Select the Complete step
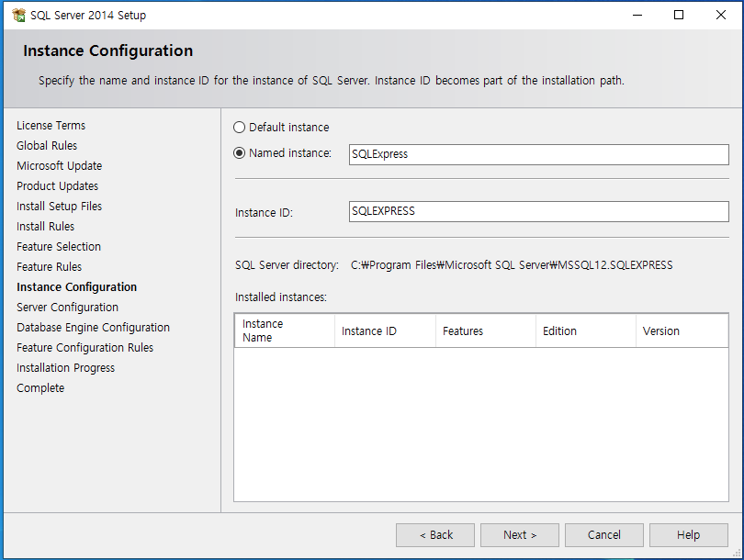 coord(39,387)
